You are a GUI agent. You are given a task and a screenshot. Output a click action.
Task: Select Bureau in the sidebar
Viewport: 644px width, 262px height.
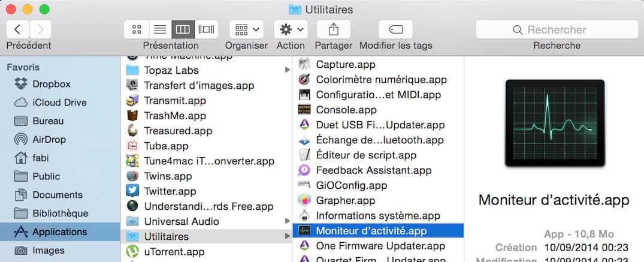tap(60, 121)
